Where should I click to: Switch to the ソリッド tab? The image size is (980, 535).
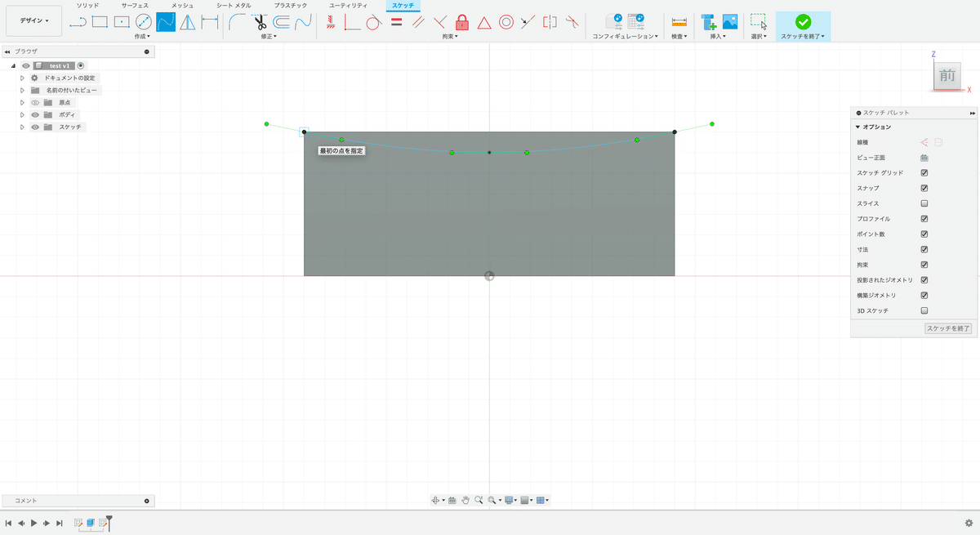(x=87, y=6)
